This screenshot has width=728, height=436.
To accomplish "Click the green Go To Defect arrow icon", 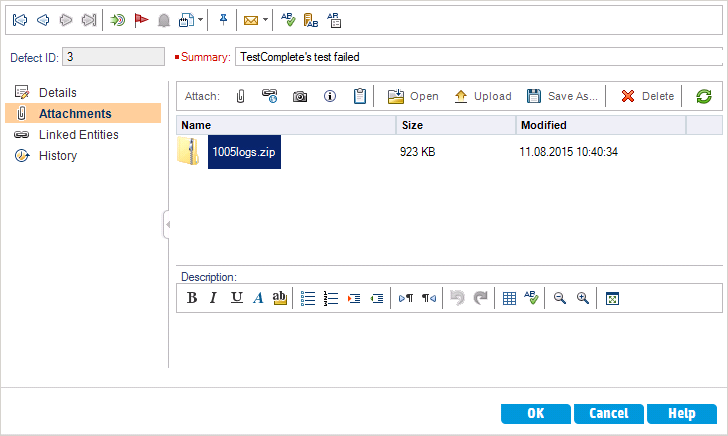I will click(117, 20).
